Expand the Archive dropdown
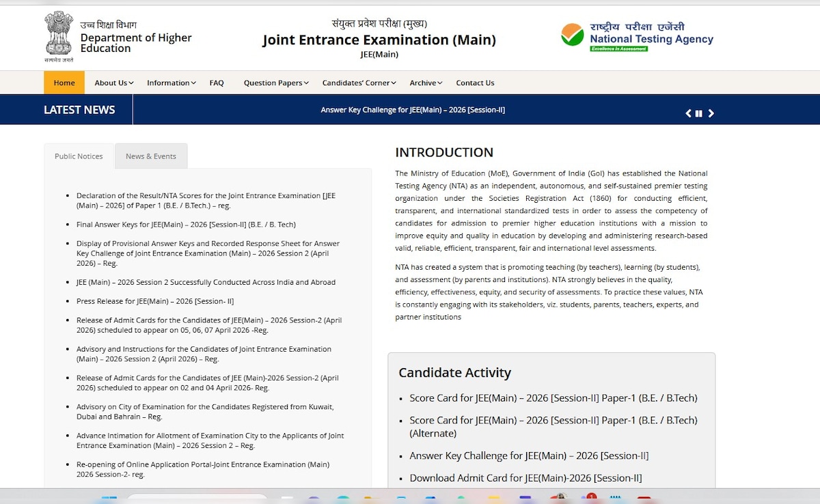820x504 pixels. [425, 83]
